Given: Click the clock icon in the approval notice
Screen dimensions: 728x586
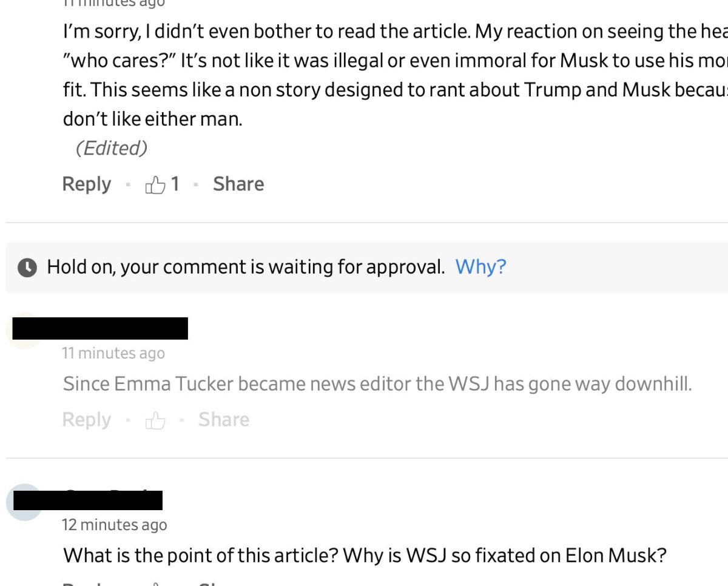Looking at the screenshot, I should tap(27, 268).
